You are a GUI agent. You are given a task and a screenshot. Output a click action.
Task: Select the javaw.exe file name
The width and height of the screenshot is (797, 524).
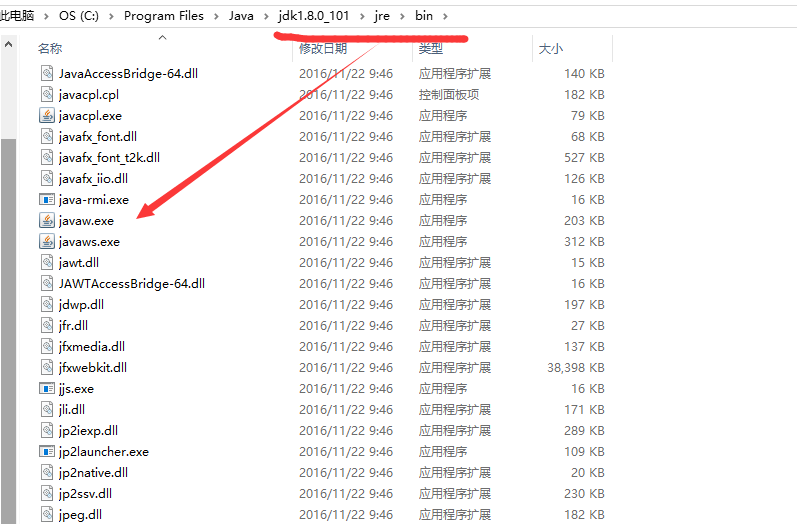pyautogui.click(x=86, y=221)
